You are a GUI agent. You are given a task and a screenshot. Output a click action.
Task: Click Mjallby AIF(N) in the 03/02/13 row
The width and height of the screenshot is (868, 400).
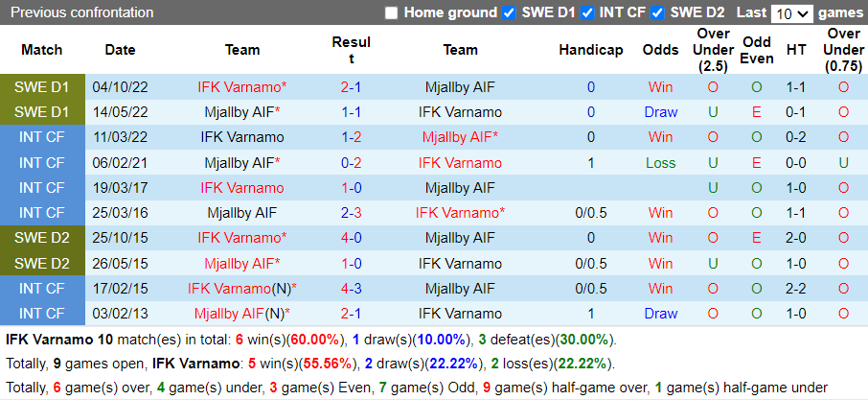[241, 314]
